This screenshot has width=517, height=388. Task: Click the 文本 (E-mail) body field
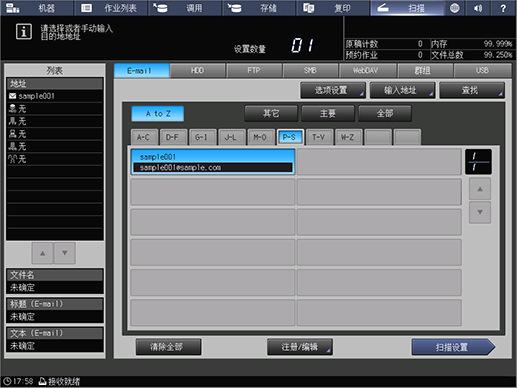(x=55, y=339)
